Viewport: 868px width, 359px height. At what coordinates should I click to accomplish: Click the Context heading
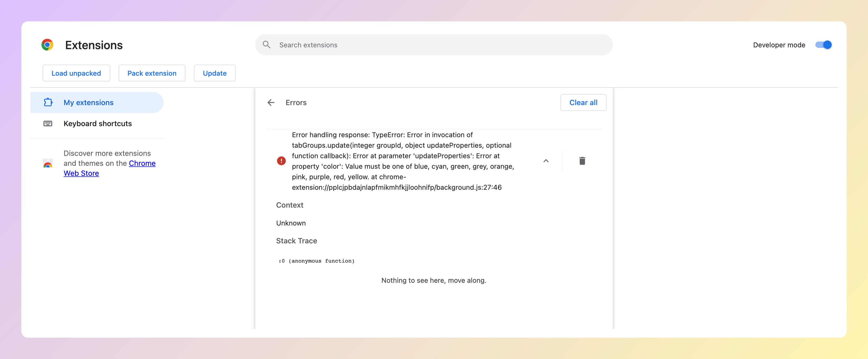tap(290, 205)
